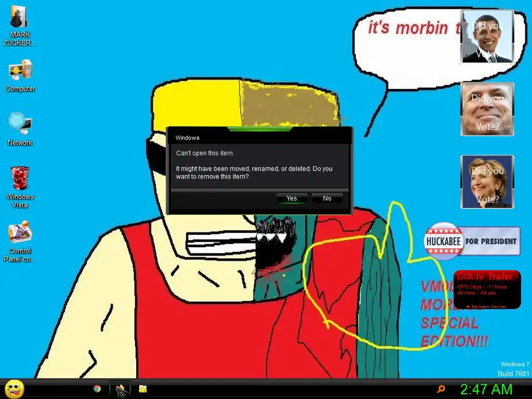Click Yes to remove the item

pyautogui.click(x=292, y=198)
